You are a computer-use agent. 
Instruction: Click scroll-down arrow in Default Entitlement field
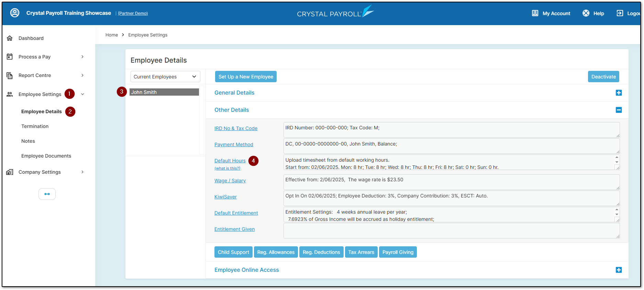(x=617, y=214)
